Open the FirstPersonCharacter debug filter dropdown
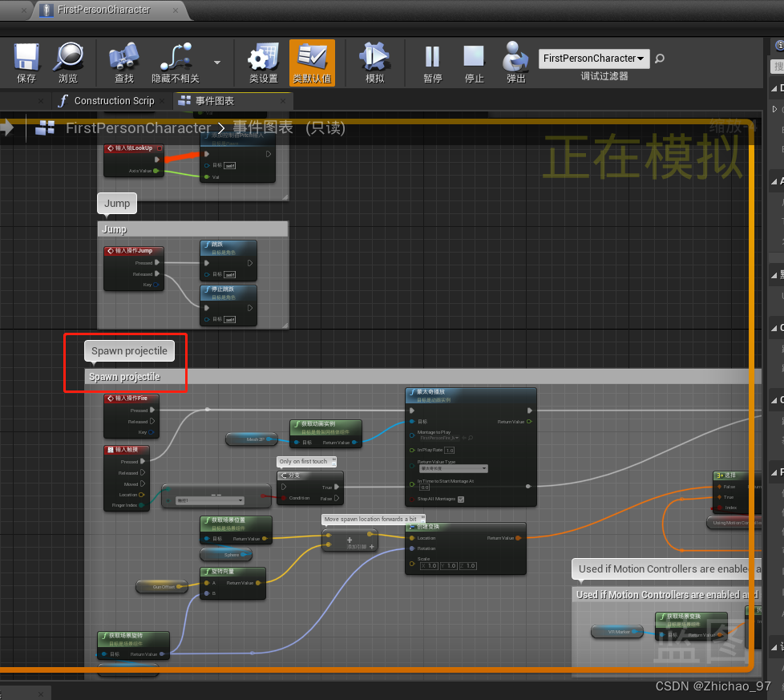 [593, 59]
